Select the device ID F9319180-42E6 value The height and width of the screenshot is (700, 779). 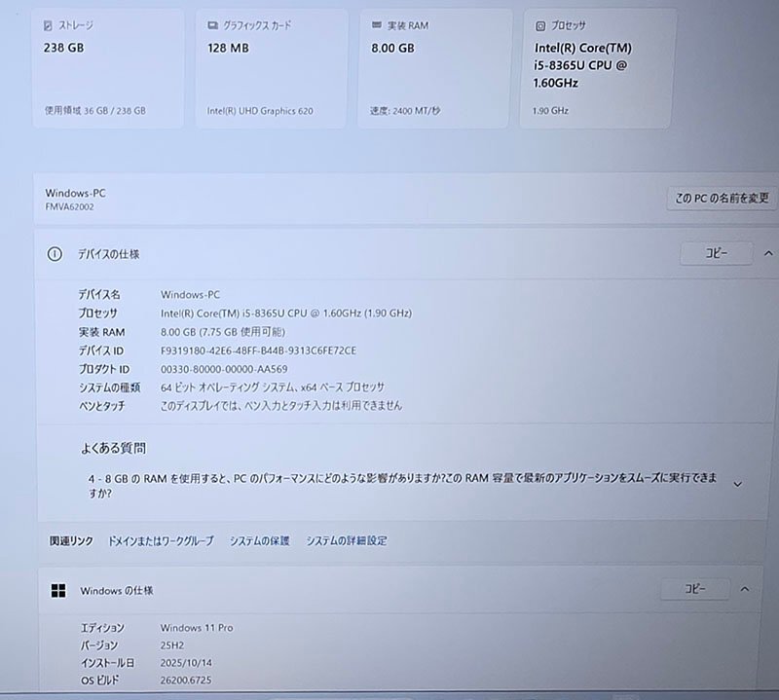[x=258, y=350]
